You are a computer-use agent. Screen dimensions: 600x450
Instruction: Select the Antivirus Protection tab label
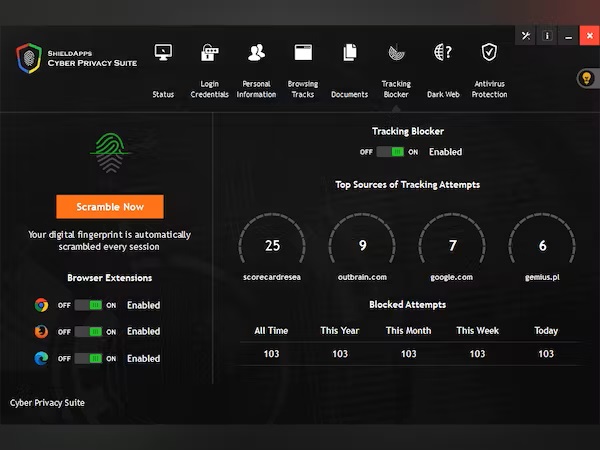tap(489, 89)
